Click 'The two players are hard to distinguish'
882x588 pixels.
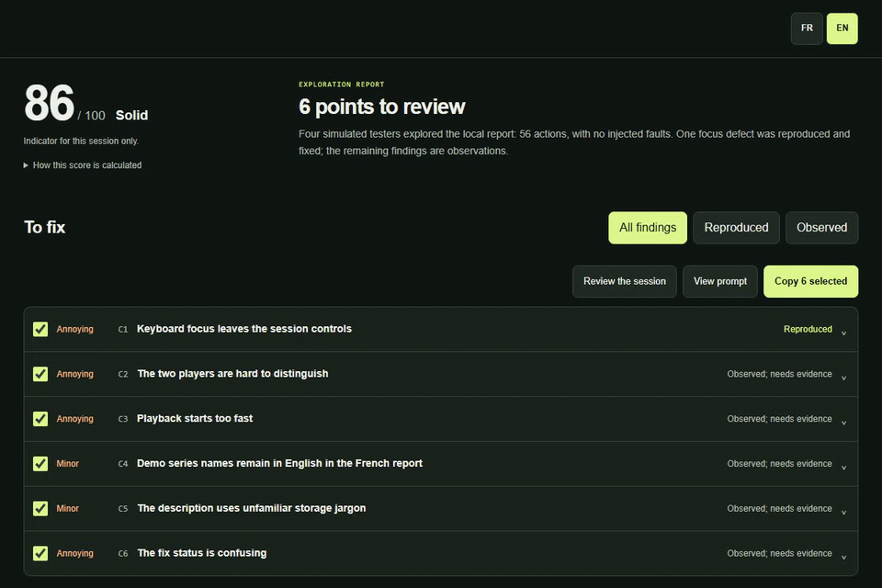(232, 374)
